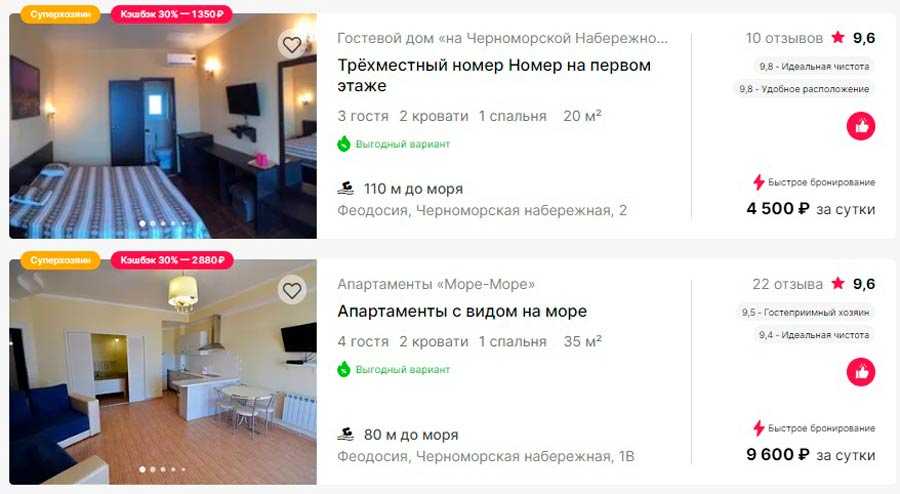Select second carousel dot on the bedroom photo
The width and height of the screenshot is (900, 494).
(153, 224)
